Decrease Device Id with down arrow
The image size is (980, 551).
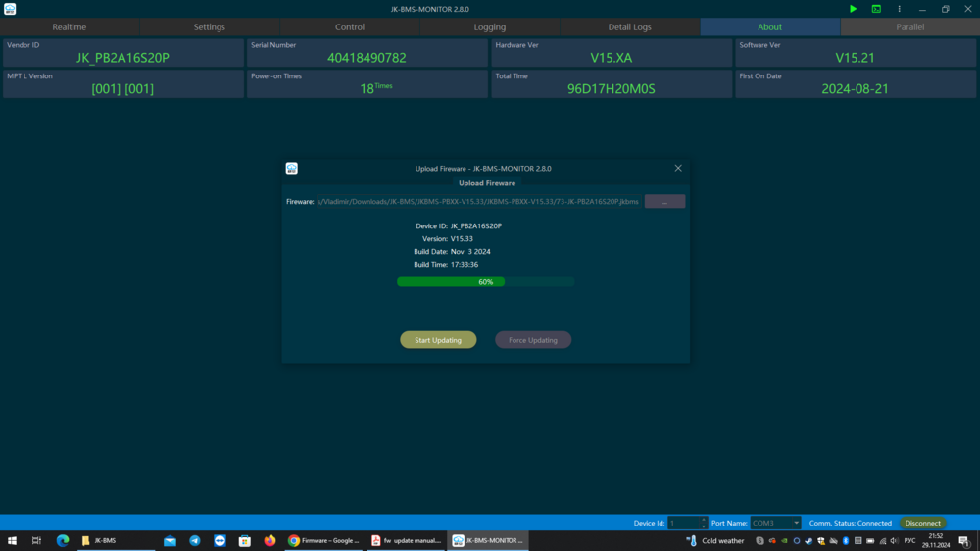(703, 526)
